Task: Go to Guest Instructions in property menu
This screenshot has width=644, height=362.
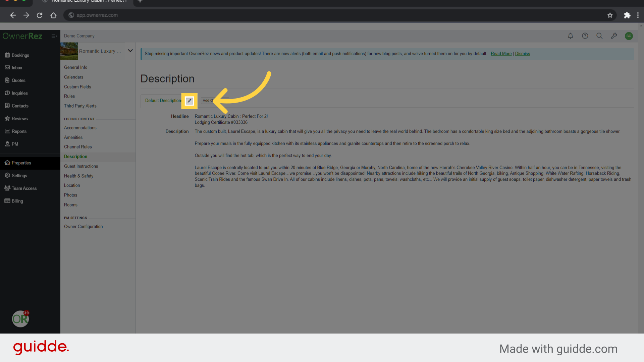Action: [x=81, y=166]
